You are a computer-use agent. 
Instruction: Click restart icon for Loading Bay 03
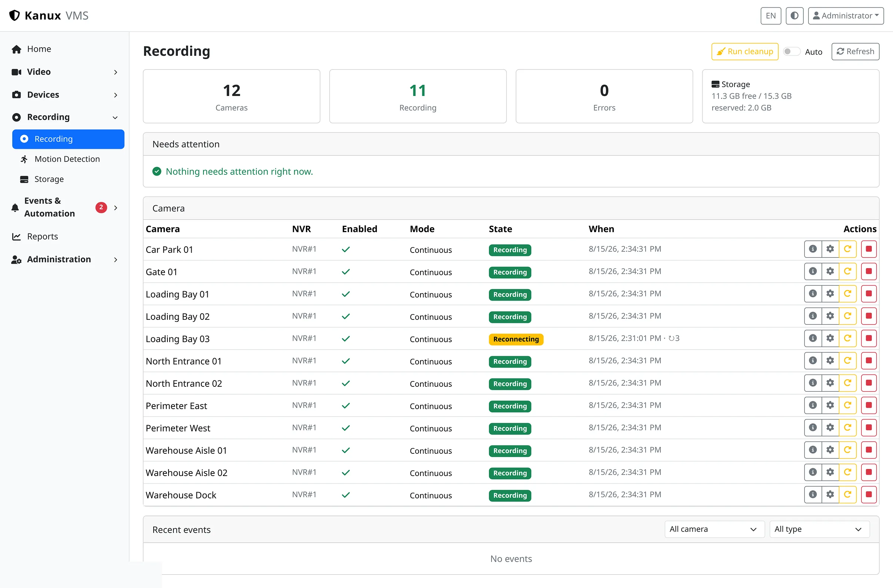pos(847,338)
